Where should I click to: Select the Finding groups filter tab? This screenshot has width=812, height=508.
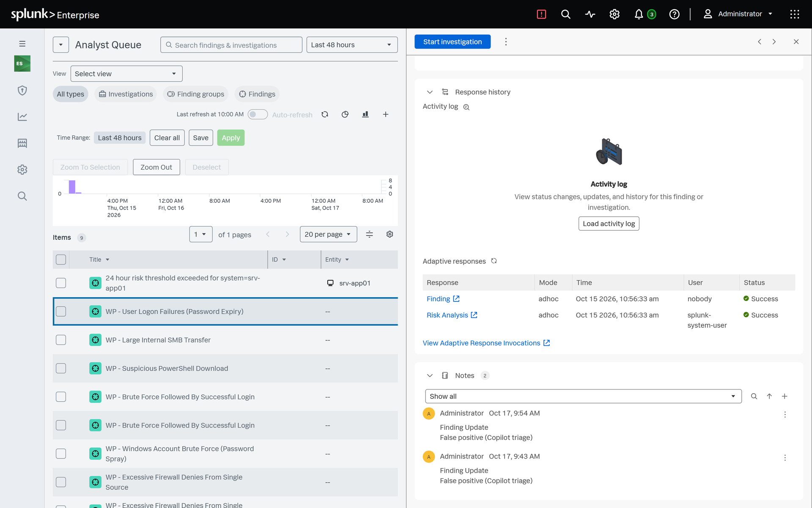(195, 94)
